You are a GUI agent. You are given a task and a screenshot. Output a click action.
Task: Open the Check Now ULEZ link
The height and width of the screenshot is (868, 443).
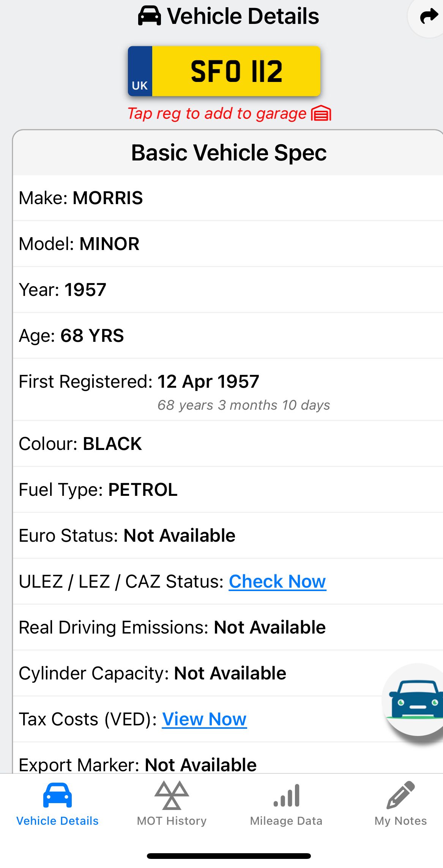click(277, 581)
